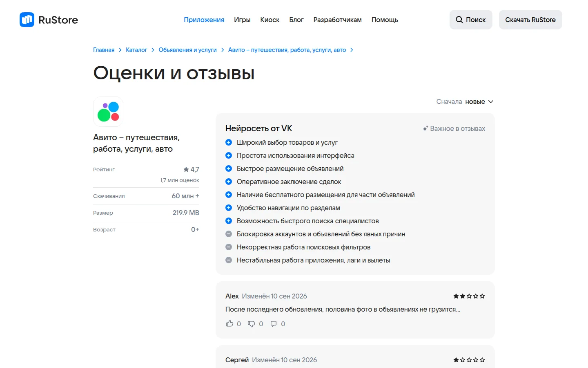Click the Важное в отзывах label
The width and height of the screenshot is (588, 368).
(x=457, y=128)
